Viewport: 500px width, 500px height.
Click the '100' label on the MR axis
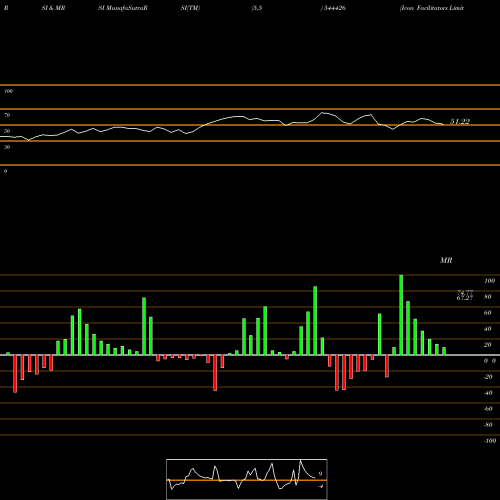[489, 281]
